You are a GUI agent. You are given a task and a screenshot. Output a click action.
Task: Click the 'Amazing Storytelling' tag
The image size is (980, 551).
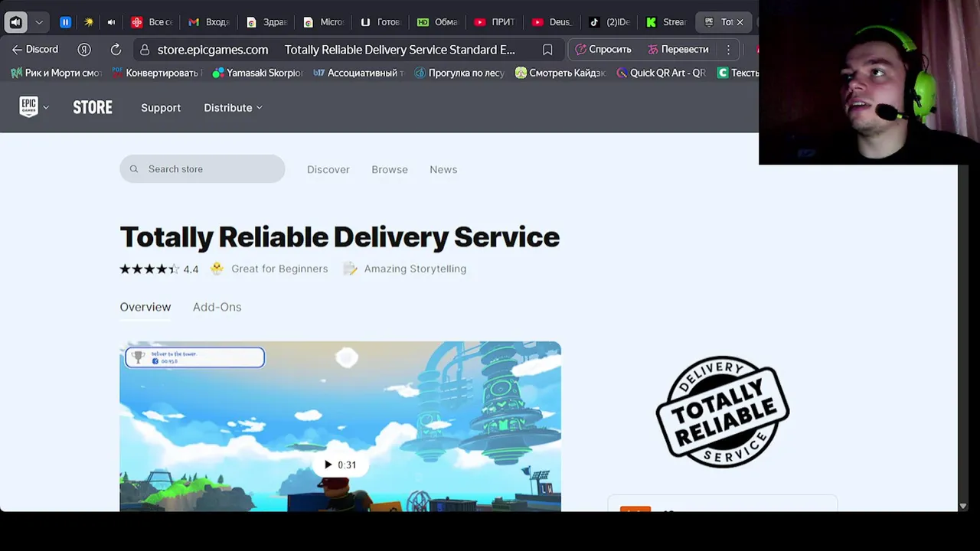405,269
